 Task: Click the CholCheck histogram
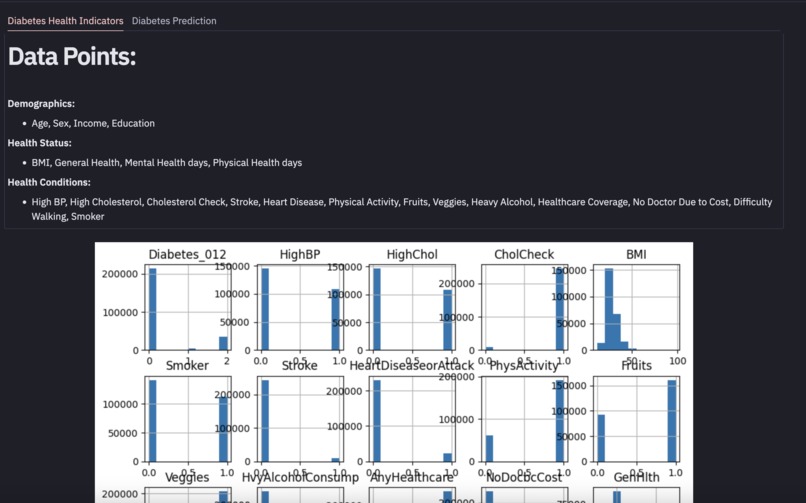click(x=524, y=307)
